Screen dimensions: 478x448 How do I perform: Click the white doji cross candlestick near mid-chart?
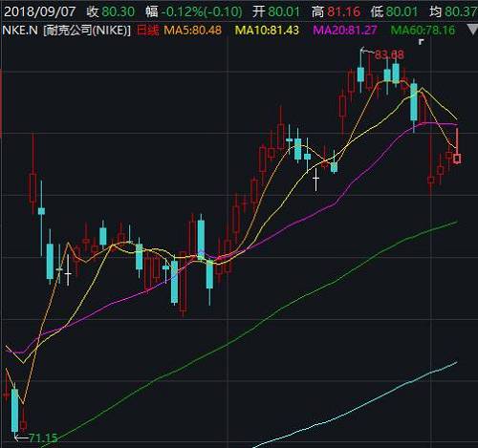315,180
